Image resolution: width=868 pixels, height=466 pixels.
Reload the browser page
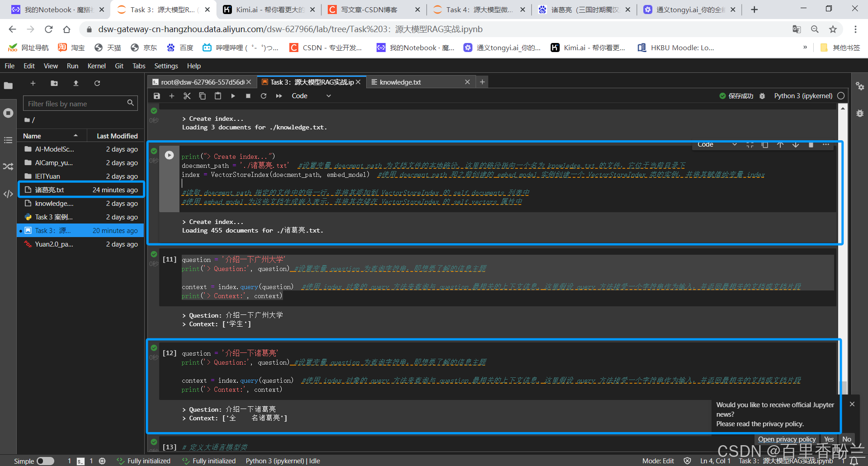[48, 29]
